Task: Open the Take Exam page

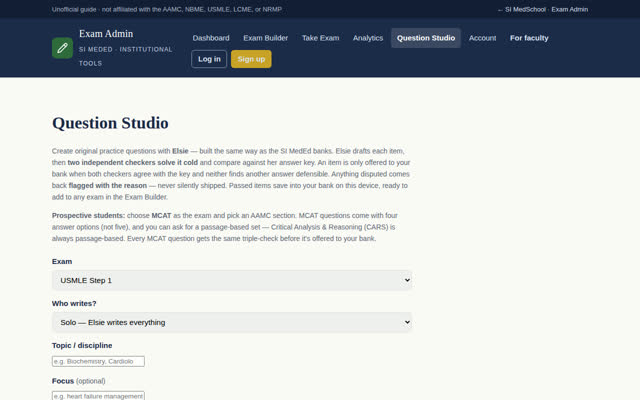Action: click(x=320, y=38)
